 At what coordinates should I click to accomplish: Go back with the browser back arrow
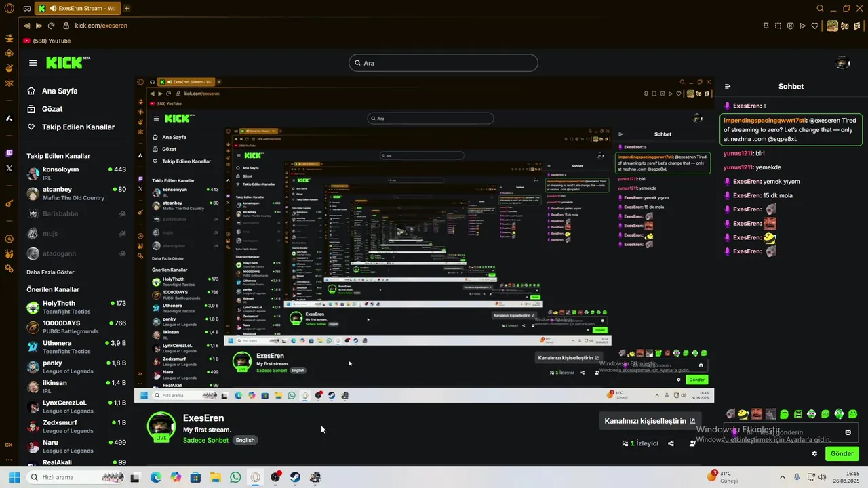[27, 26]
